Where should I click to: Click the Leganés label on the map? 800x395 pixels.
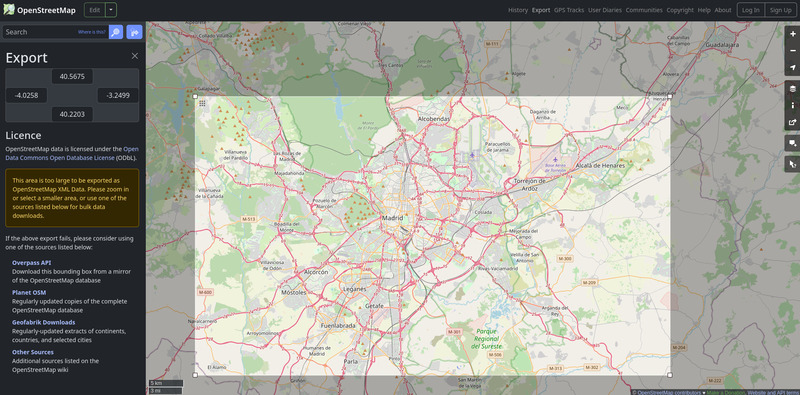(355, 289)
